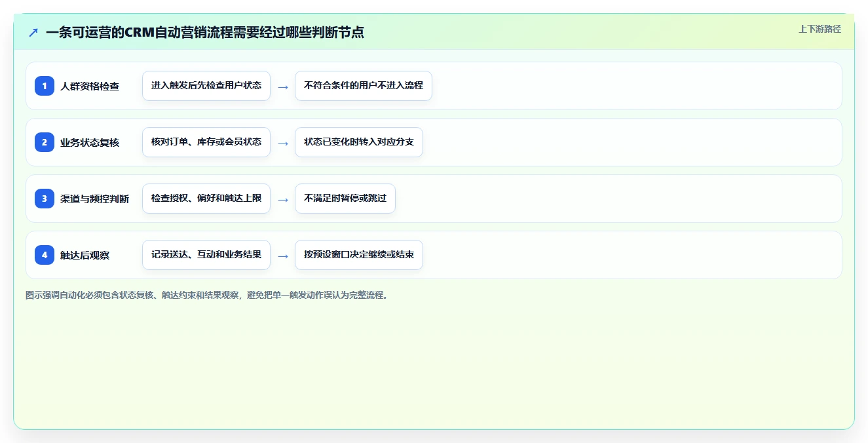Click the step badge numbered 1

click(45, 86)
